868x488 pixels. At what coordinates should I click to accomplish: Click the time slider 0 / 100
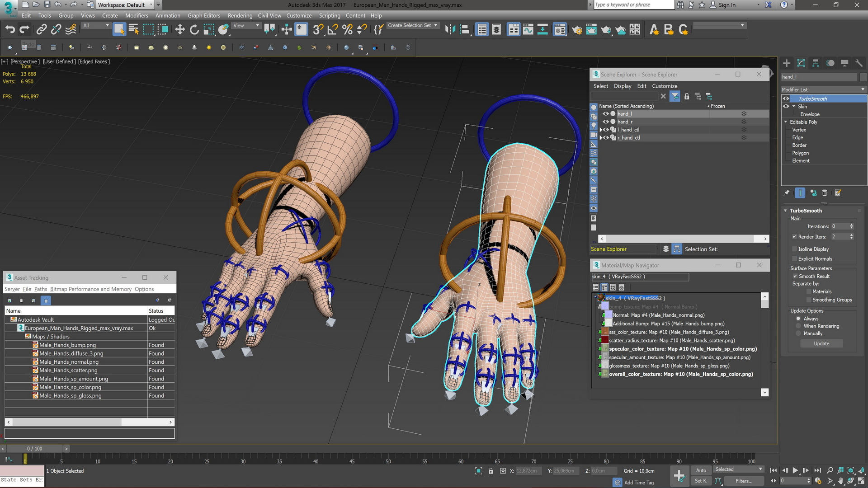[x=34, y=449]
